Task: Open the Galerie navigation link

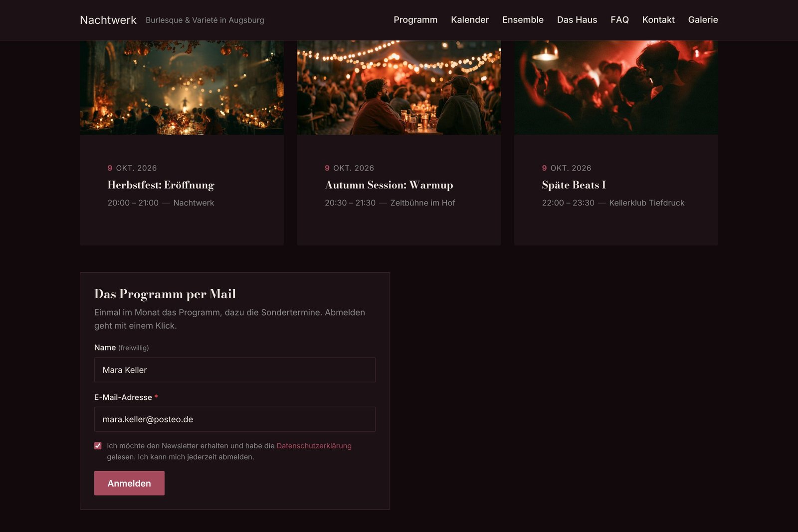Action: tap(703, 20)
